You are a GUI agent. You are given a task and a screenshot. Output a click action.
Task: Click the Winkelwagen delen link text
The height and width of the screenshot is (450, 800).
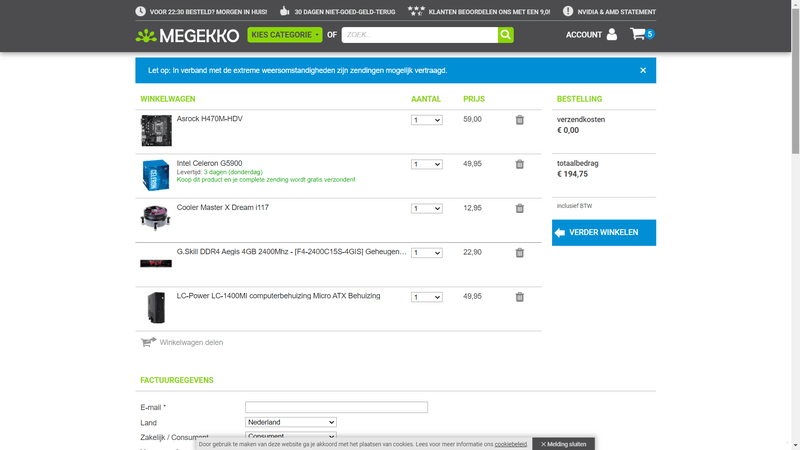pos(191,342)
